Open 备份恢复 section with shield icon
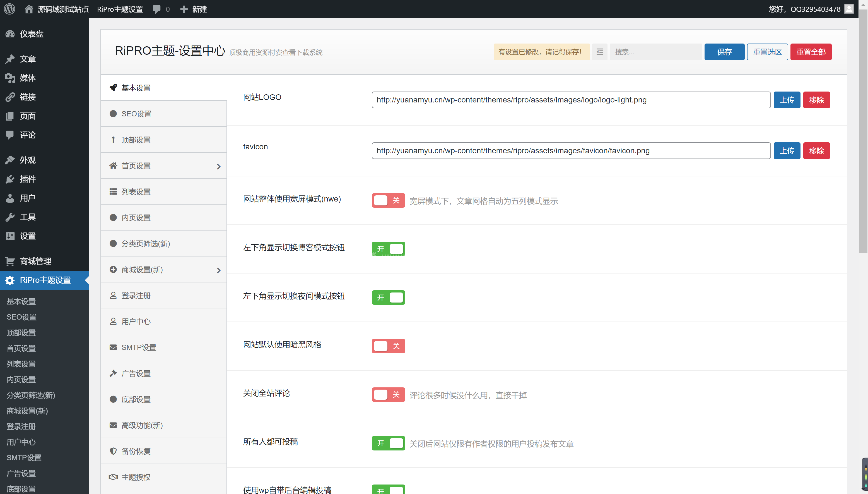868x494 pixels. (x=136, y=451)
